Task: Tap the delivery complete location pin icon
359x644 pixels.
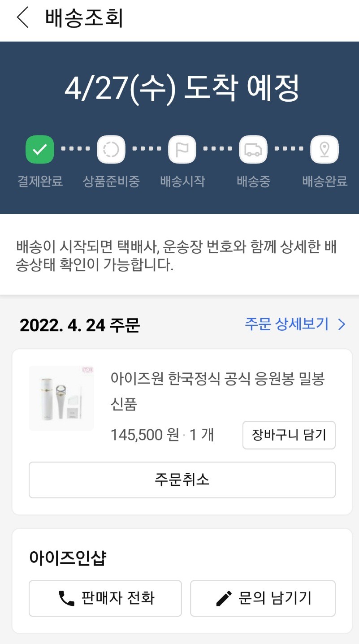Action: coord(324,149)
